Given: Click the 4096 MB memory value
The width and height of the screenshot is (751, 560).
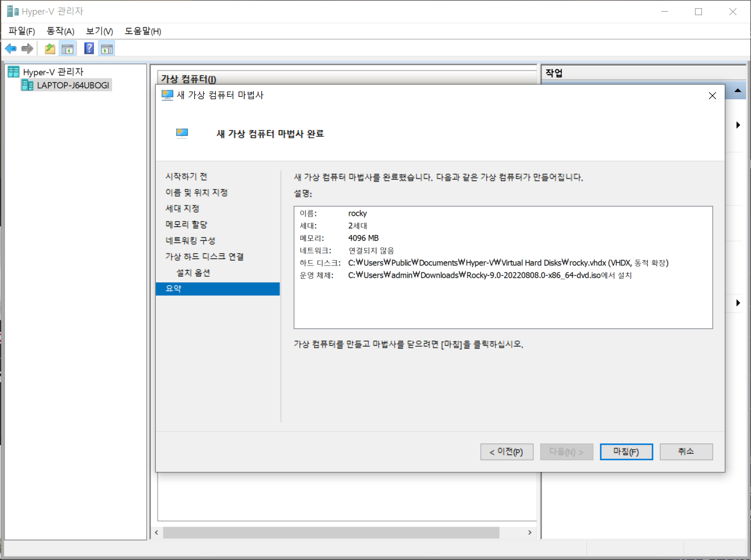Looking at the screenshot, I should tap(364, 238).
